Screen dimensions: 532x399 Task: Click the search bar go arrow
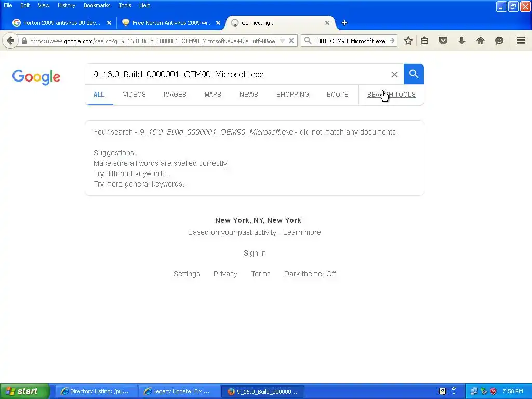pyautogui.click(x=392, y=41)
